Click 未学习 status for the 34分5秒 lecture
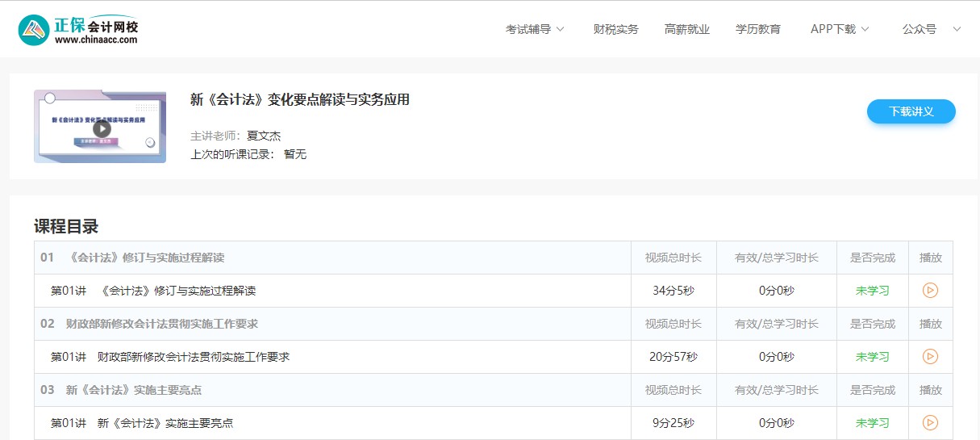The height and width of the screenshot is (440, 980). coord(872,291)
